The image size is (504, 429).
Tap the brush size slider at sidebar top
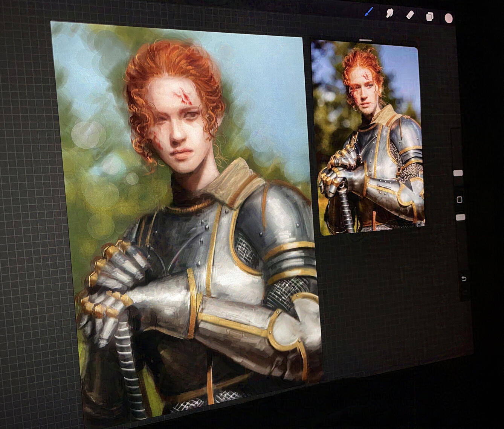(458, 172)
